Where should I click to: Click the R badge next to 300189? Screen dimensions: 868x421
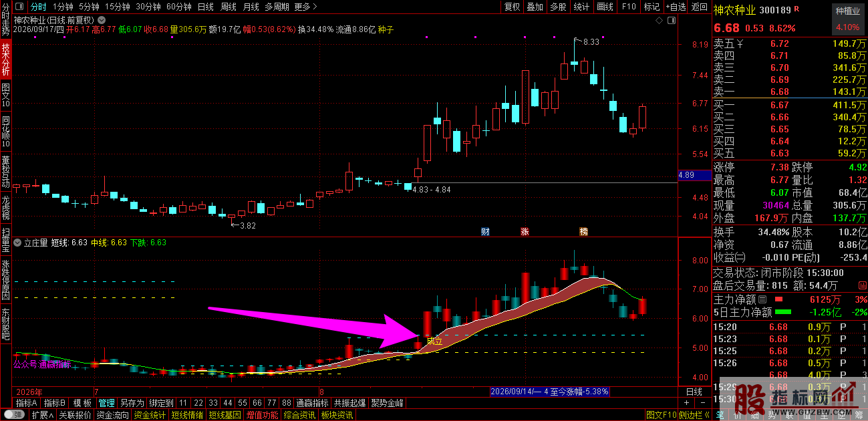click(x=797, y=9)
